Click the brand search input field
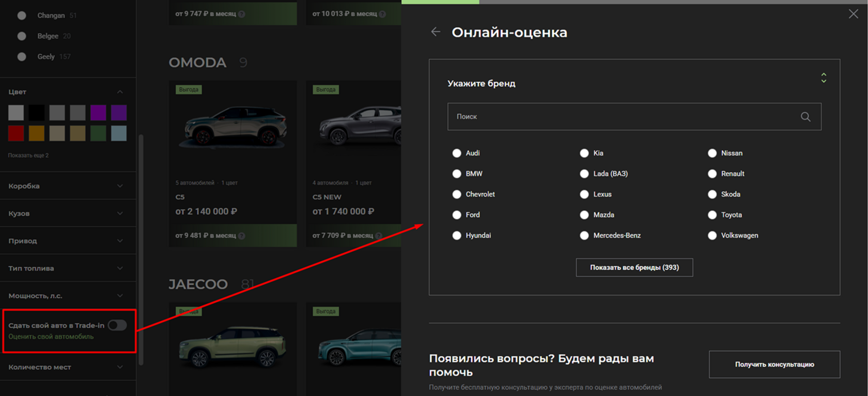Viewport: 868px width, 396px height. (634, 117)
